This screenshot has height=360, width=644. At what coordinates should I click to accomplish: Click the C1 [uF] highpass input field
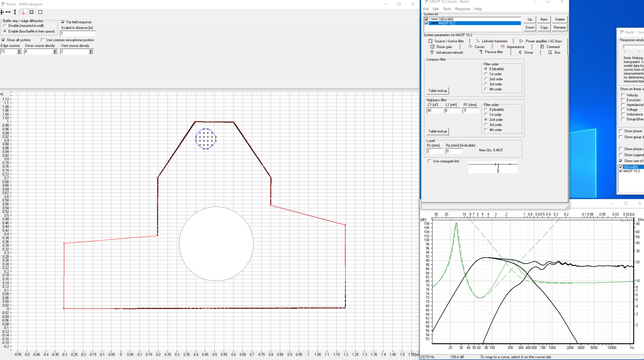[x=435, y=111]
